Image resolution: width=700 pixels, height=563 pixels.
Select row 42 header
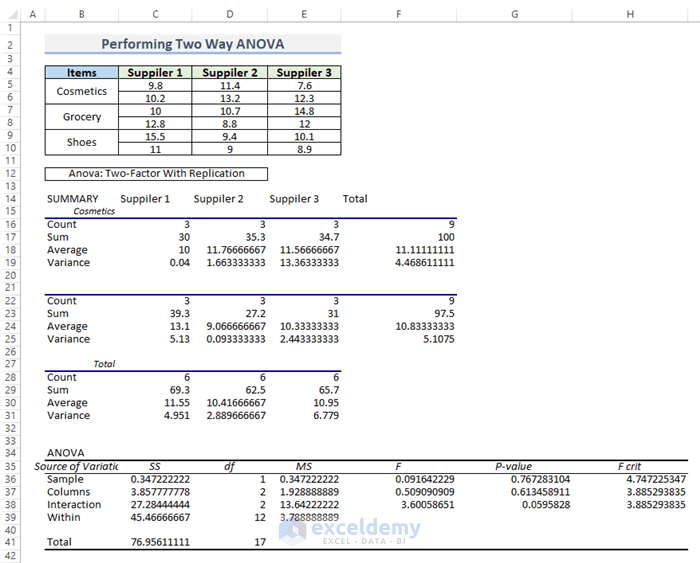click(10, 556)
